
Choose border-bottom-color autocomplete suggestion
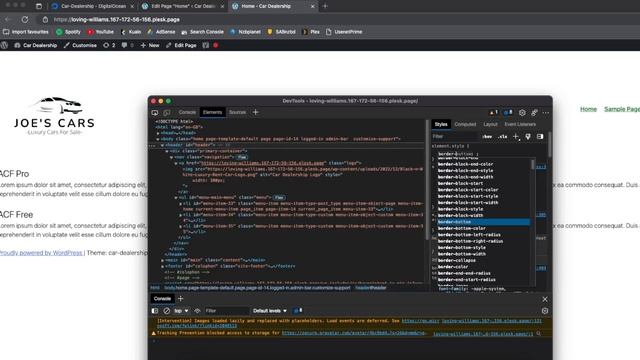[484, 228]
